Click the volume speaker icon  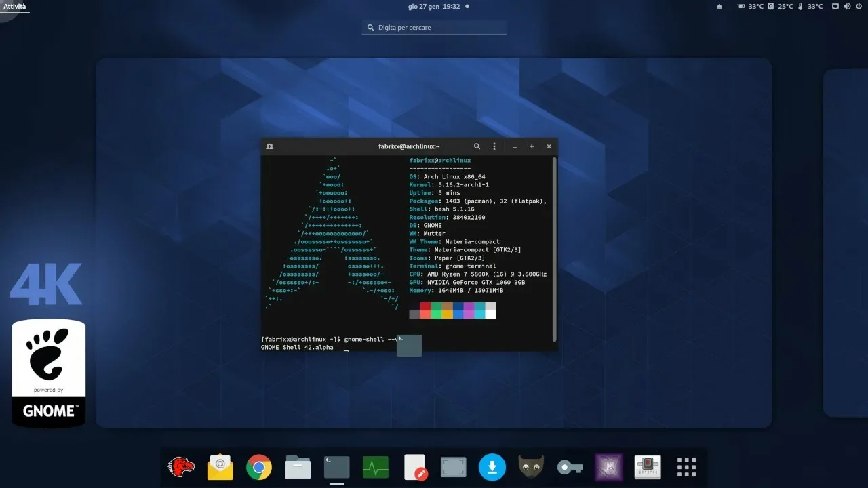click(x=846, y=6)
